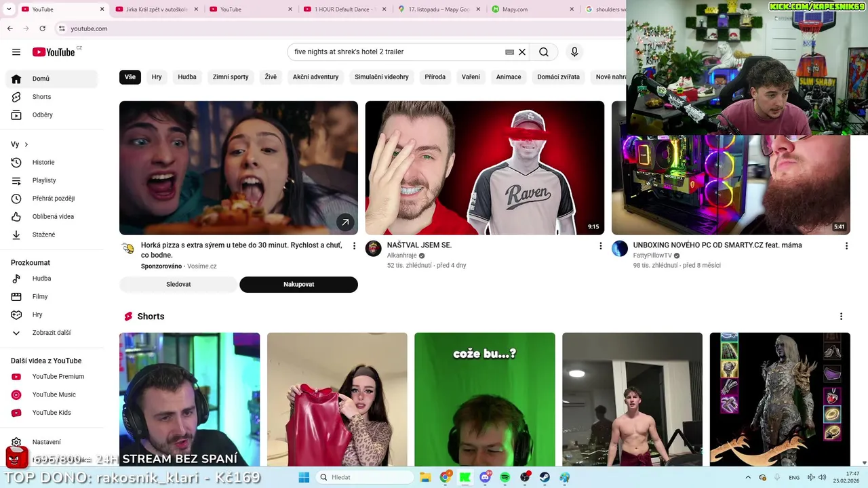Open the Shorts section options menu

(x=841, y=317)
